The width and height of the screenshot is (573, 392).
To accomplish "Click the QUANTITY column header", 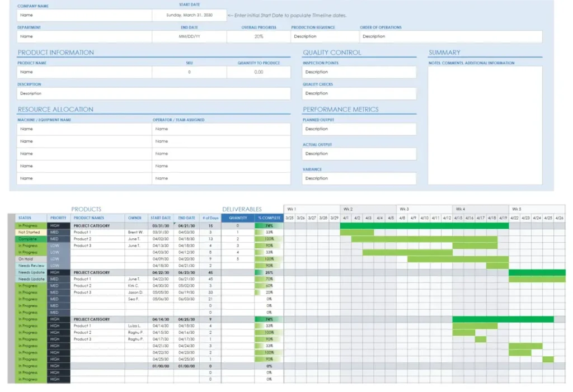I will click(238, 218).
